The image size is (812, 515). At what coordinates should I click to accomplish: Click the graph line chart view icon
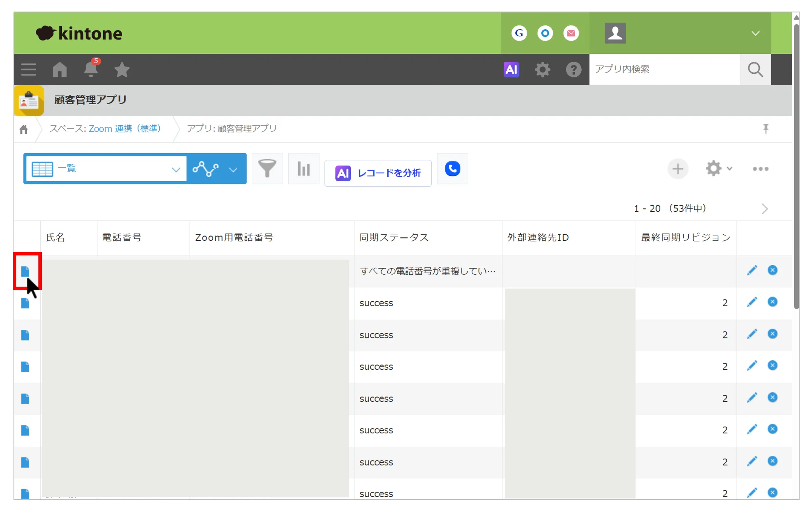pos(206,169)
